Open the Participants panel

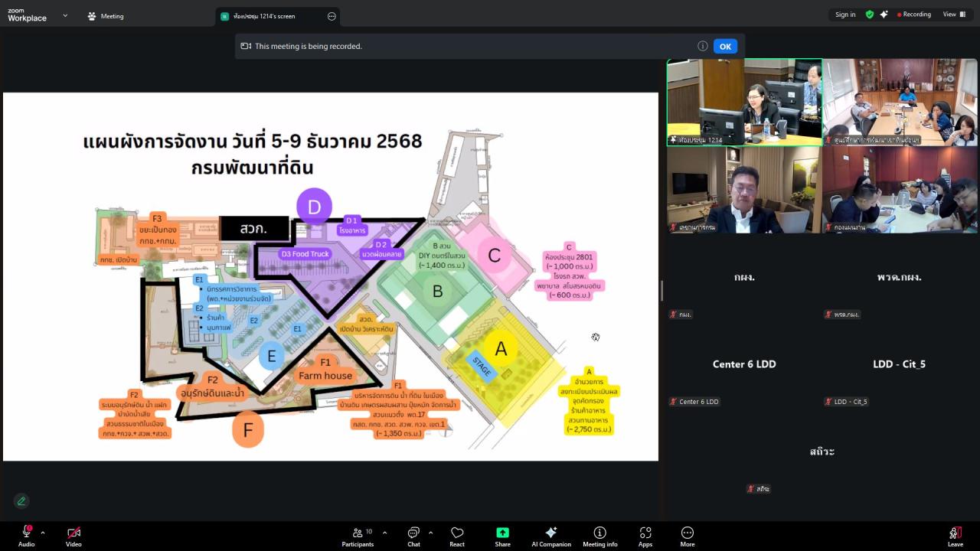[358, 536]
